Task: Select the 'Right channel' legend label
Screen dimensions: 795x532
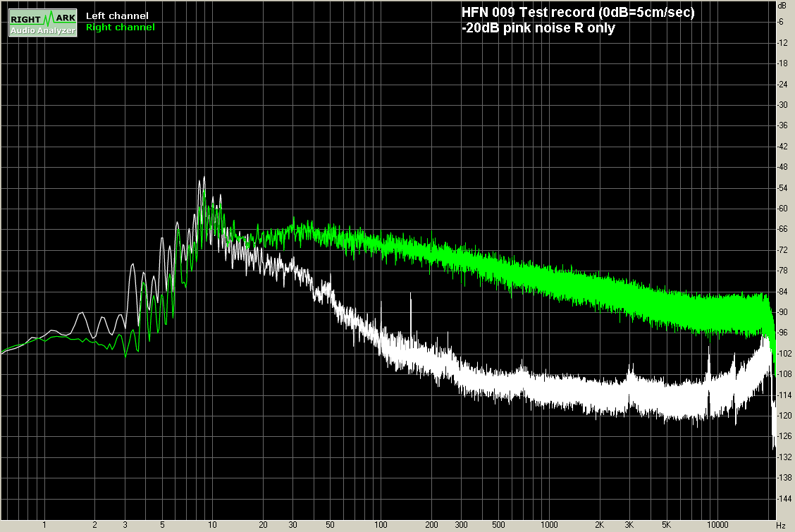Action: (120, 27)
